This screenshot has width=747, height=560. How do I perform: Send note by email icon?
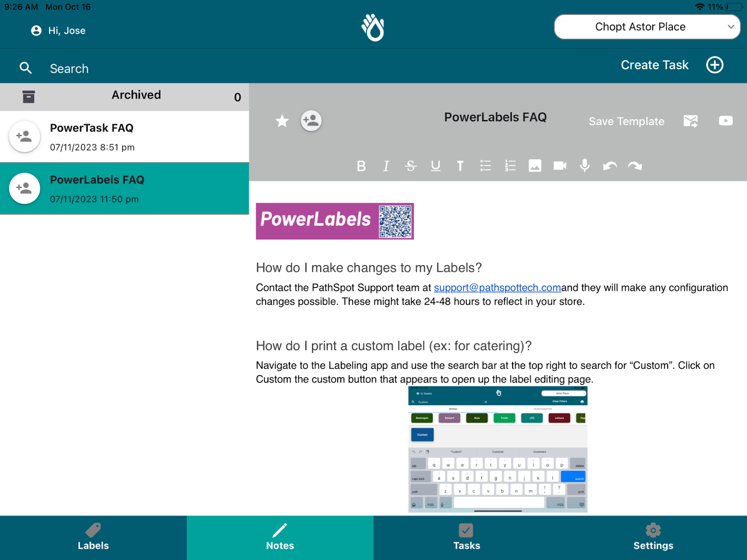tap(691, 121)
